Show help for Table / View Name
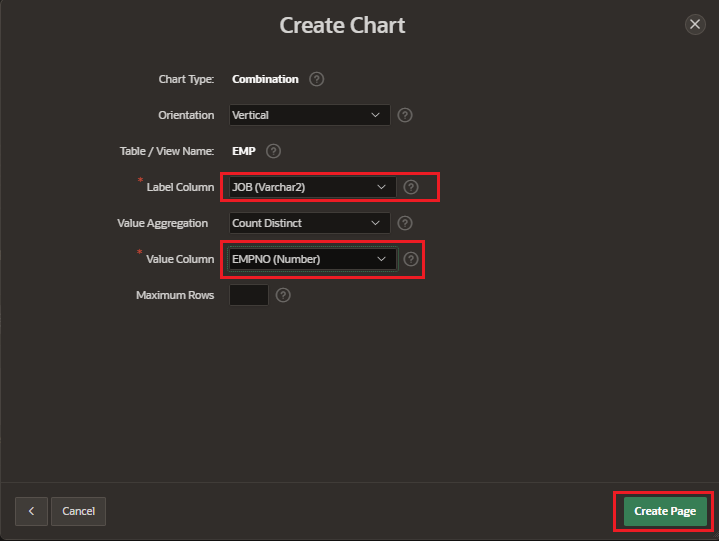 (273, 151)
